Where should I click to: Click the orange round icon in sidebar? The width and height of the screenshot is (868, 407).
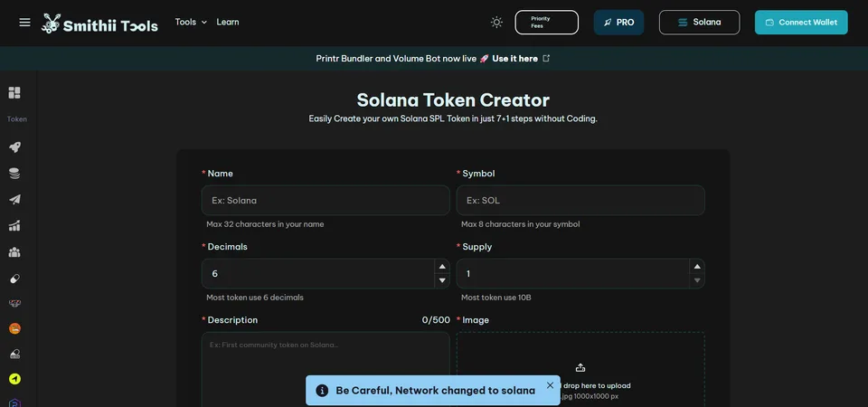point(14,328)
